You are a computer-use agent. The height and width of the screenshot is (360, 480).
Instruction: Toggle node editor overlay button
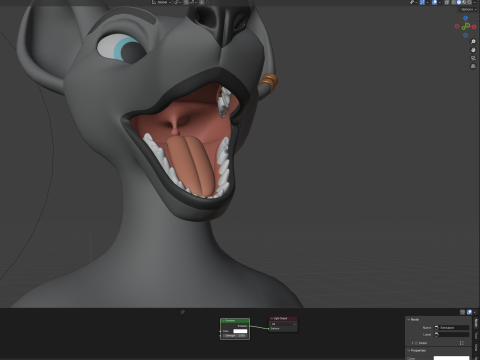click(469, 312)
